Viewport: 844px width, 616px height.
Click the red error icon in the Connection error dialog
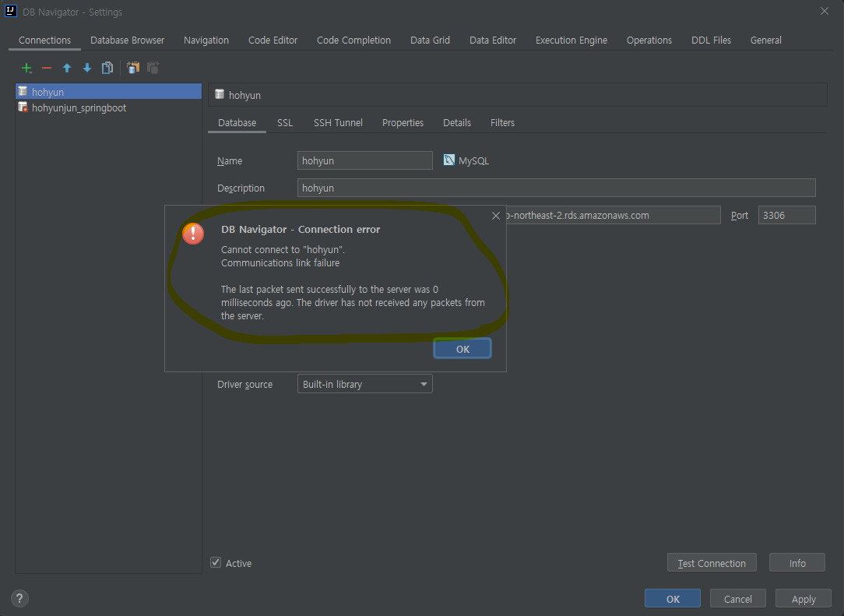pyautogui.click(x=193, y=233)
